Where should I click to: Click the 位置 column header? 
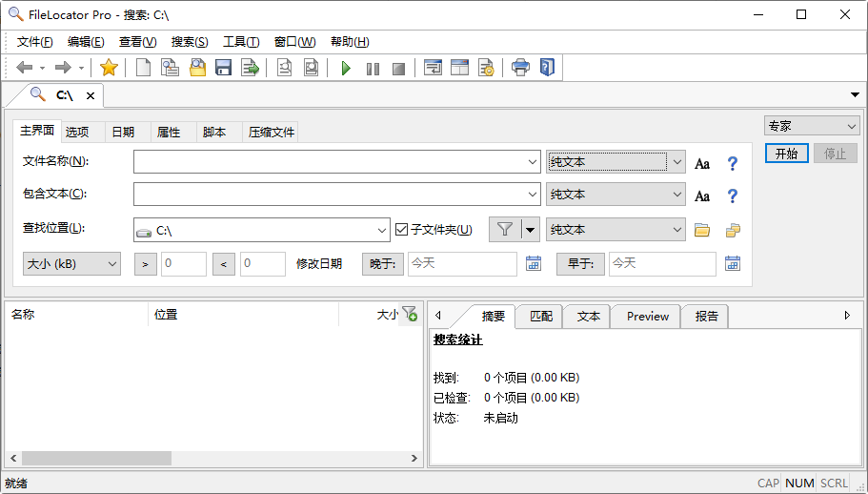(x=244, y=315)
